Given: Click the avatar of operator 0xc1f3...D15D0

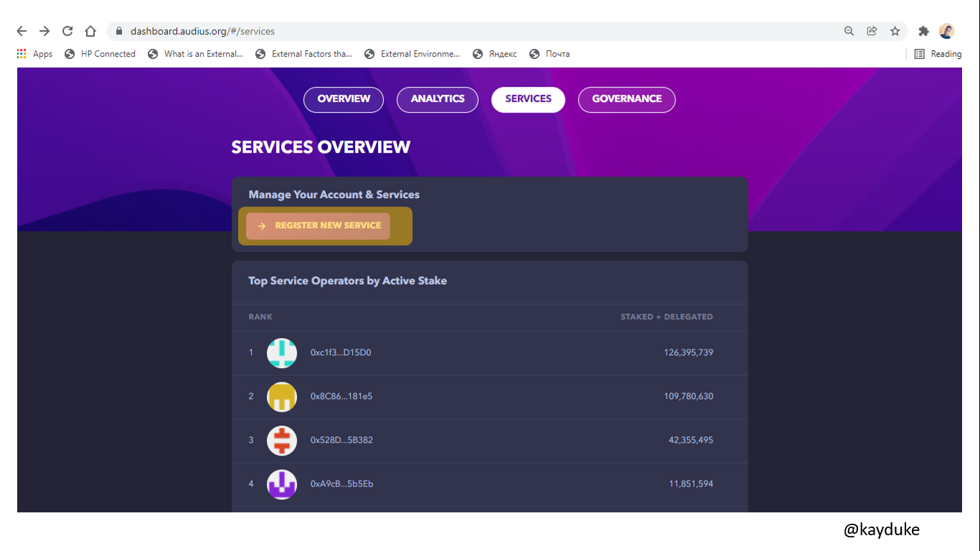Looking at the screenshot, I should pyautogui.click(x=282, y=352).
